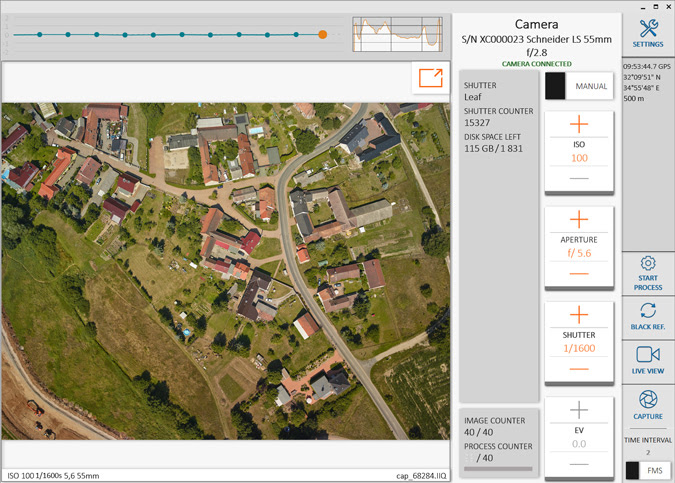The width and height of the screenshot is (675, 483).
Task: Increase ISO with plus button
Action: click(578, 124)
